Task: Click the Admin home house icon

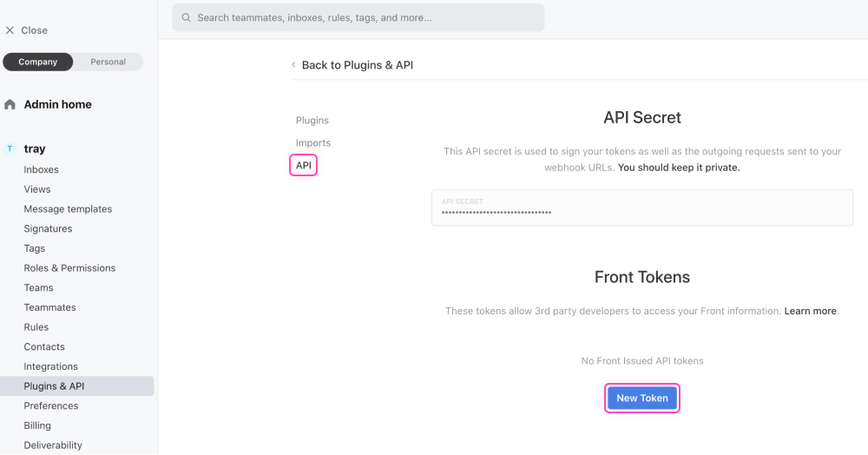Action: pos(10,104)
